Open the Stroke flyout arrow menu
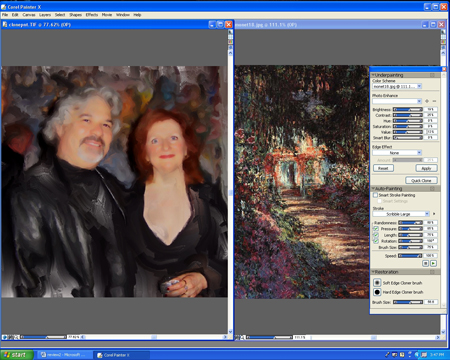This screenshot has height=360, width=450. point(434,214)
